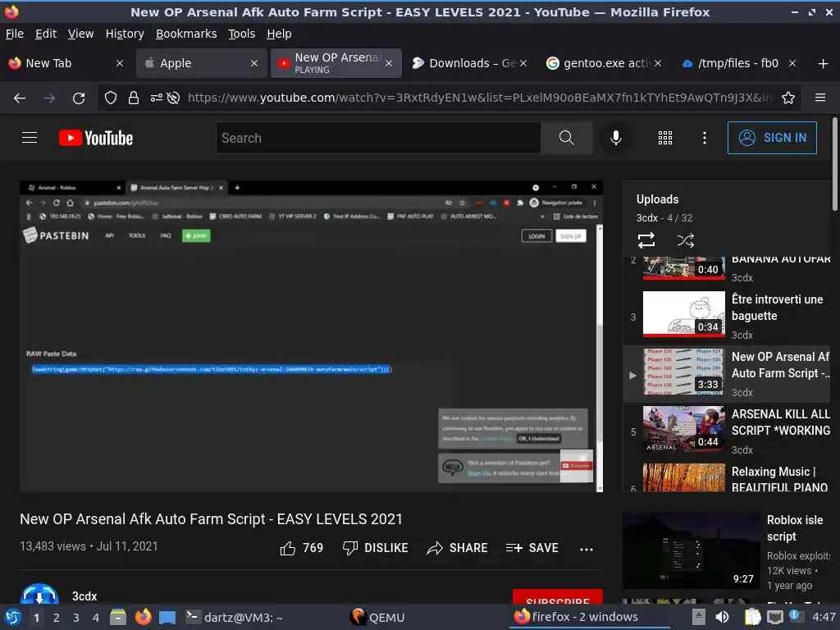Screen dimensions: 840x630
Task: Open a new tab with plus button
Action: [x=824, y=64]
